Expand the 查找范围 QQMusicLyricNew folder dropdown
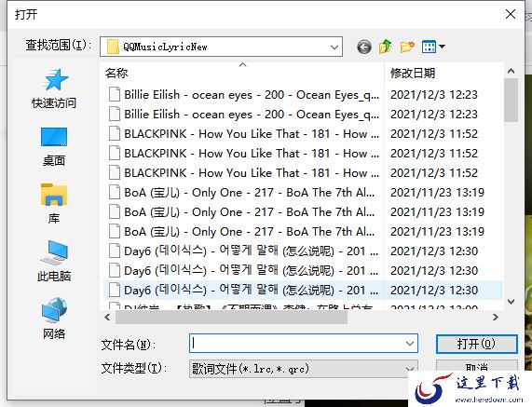The width and height of the screenshot is (532, 407). click(x=334, y=47)
